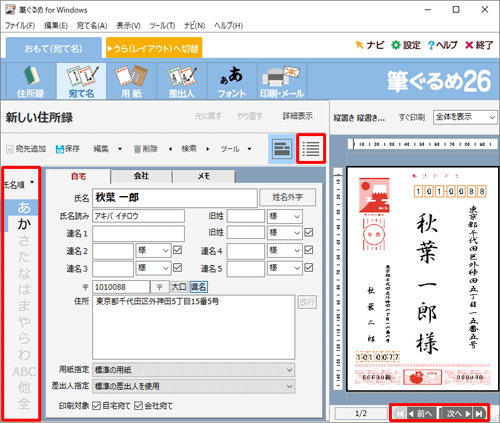Screen dimensions: 500x423
Task: Open the 宛て名(A) menu
Action: (92, 26)
